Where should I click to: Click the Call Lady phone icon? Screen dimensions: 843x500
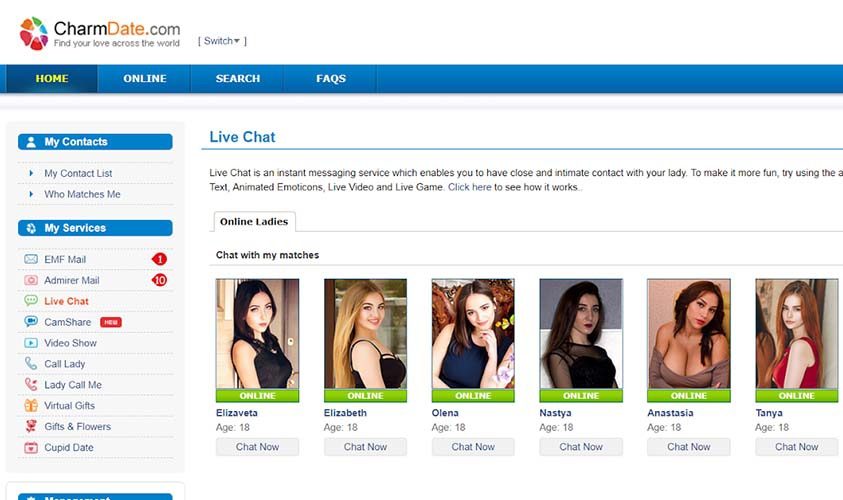pos(31,363)
